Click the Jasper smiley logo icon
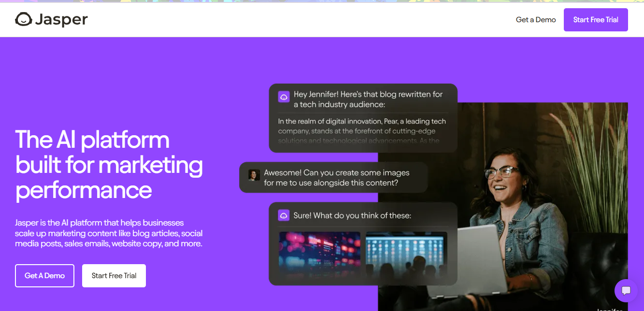This screenshot has height=311, width=644. (23, 20)
